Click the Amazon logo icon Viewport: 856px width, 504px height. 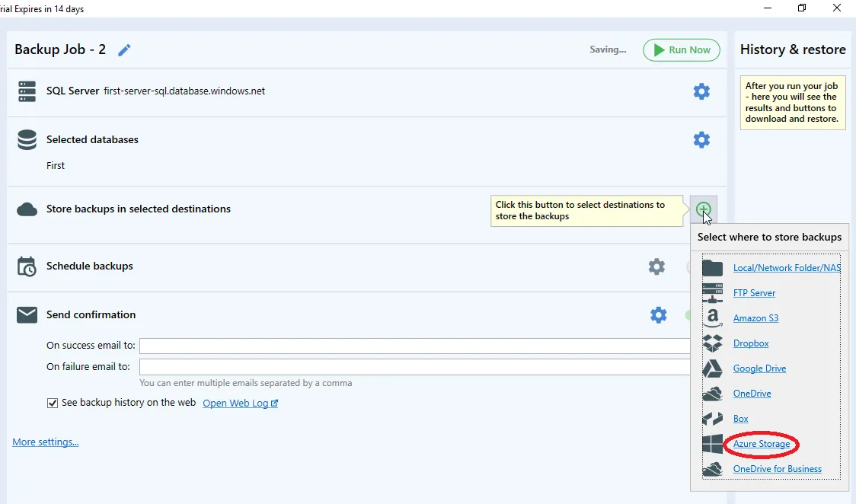(x=712, y=318)
